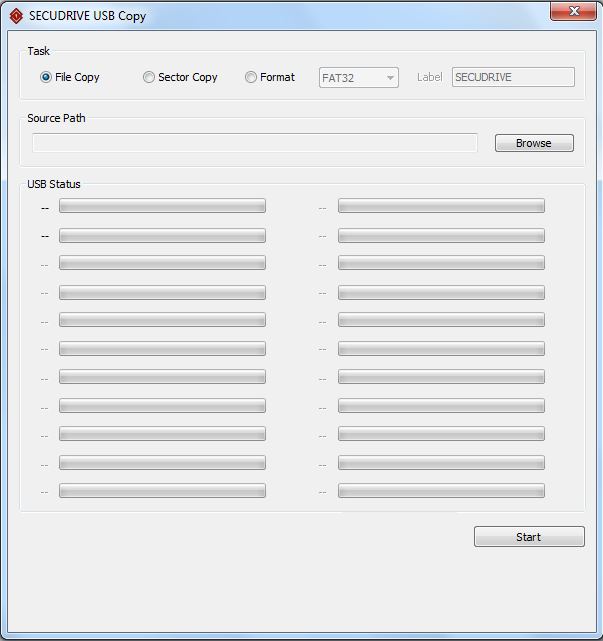Click the Label field containing SECUDRIVE
Image resolution: width=603 pixels, height=641 pixels.
click(x=513, y=77)
